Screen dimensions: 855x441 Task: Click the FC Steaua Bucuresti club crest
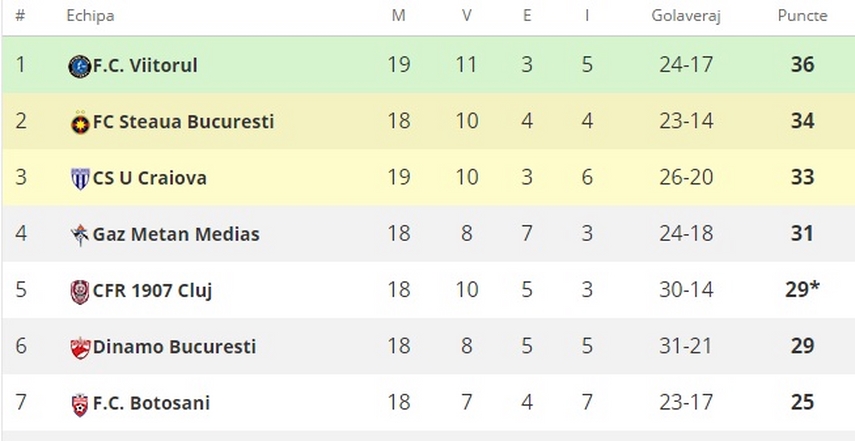80,123
